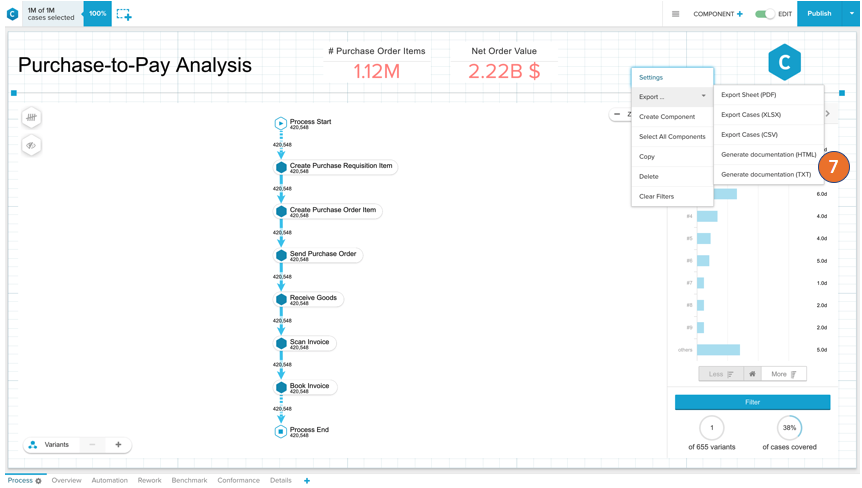The width and height of the screenshot is (862, 488).
Task: Choose Clear Filters in context menu
Action: (657, 197)
